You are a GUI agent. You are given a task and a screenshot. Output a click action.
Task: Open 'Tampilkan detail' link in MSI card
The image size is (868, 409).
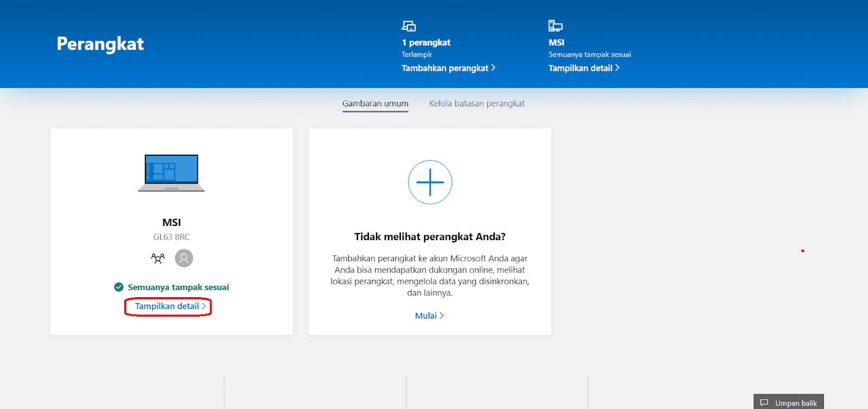(x=170, y=306)
